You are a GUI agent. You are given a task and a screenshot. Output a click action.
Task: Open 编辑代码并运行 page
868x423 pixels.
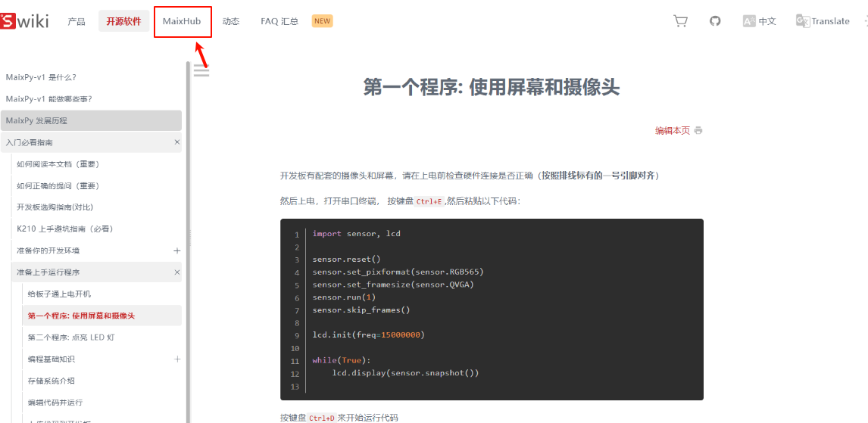coord(55,402)
